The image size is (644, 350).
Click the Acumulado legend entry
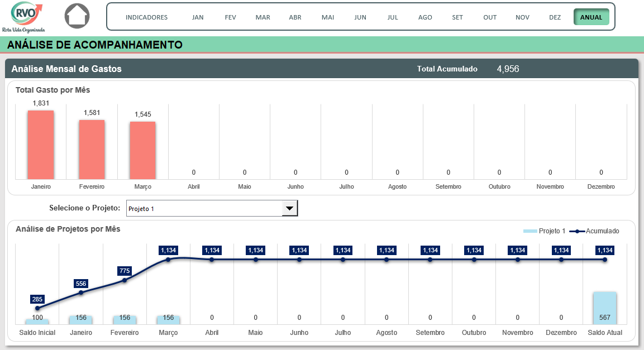pyautogui.click(x=594, y=231)
